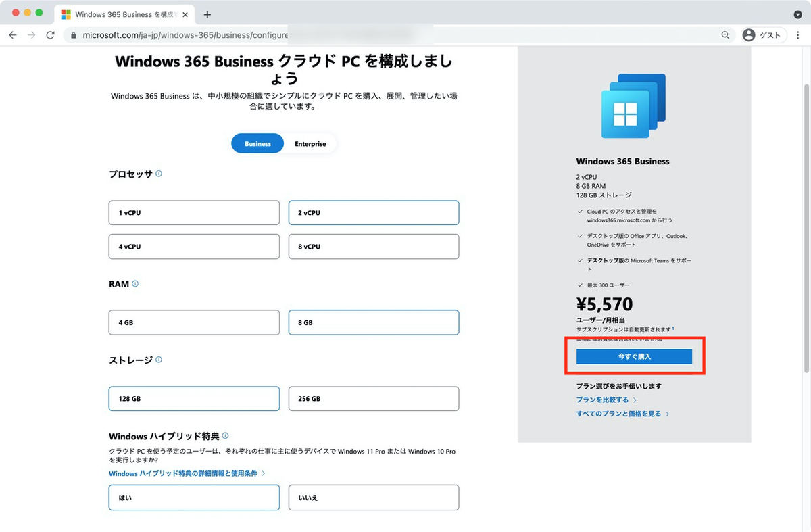Open Windows ハイブリッド特典の詳細情報と使用条件 link
Image resolution: width=811 pixels, height=532 pixels.
point(187,473)
